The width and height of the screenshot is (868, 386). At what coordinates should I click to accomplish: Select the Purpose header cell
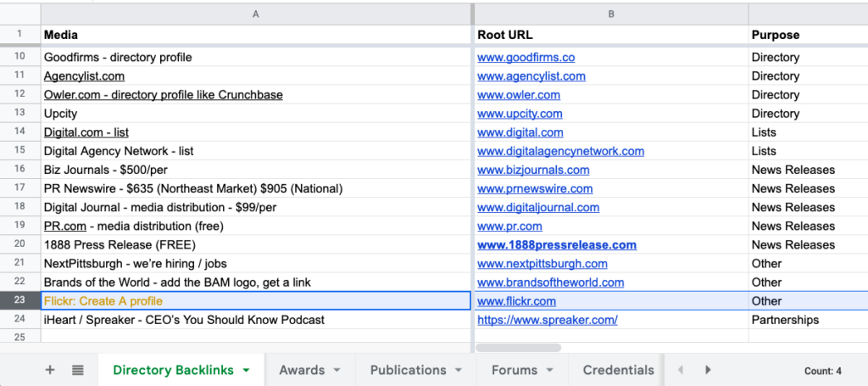click(x=808, y=35)
